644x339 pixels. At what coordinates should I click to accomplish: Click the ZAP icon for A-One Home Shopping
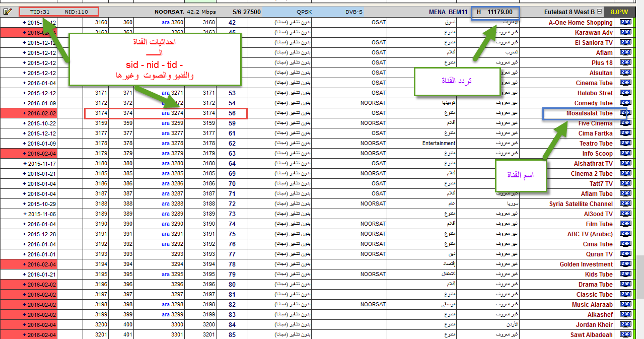click(x=625, y=22)
